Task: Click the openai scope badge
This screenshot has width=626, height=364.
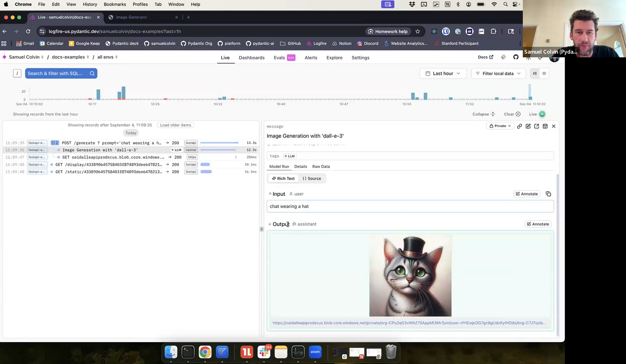Action: click(x=191, y=150)
